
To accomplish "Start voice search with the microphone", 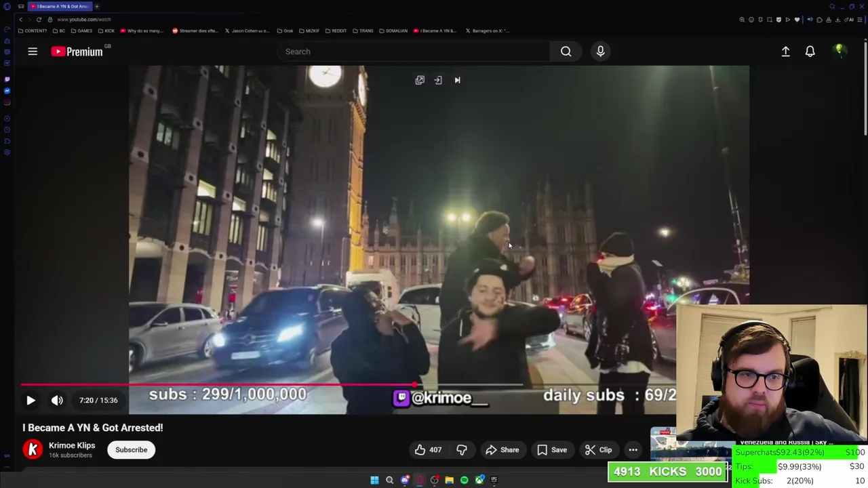I will tap(600, 52).
